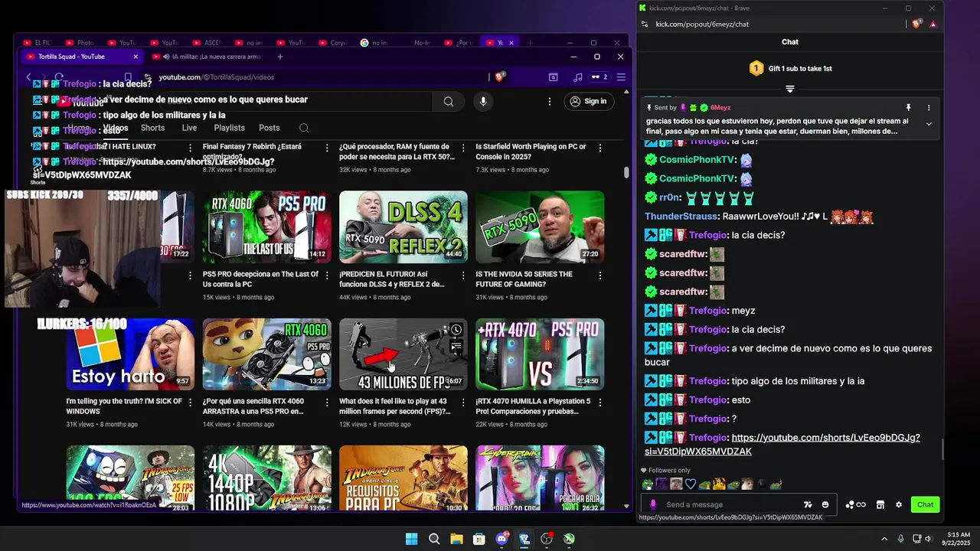Open PS5 PRO The Last Of Us thumbnail

[x=266, y=227]
